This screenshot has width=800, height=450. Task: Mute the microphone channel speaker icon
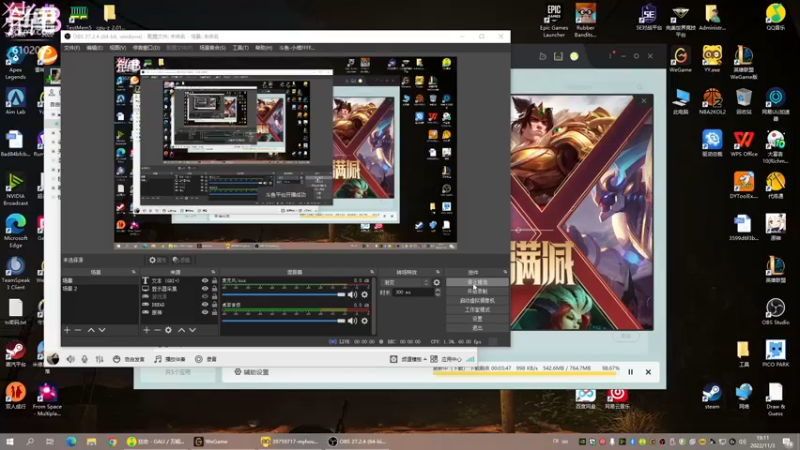tap(353, 294)
